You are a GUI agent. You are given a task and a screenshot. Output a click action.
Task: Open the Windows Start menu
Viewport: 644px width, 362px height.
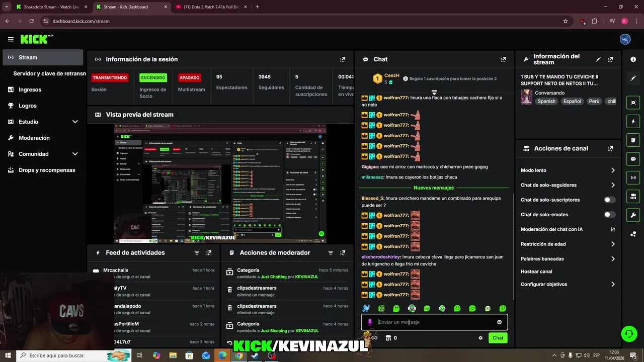pyautogui.click(x=8, y=355)
